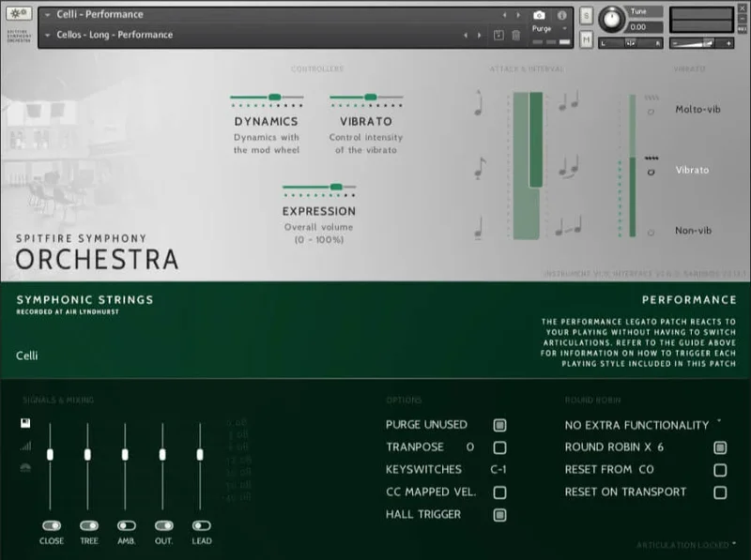The width and height of the screenshot is (751, 560).
Task: Open the No Extra Functionality dropdown
Action: click(x=643, y=425)
